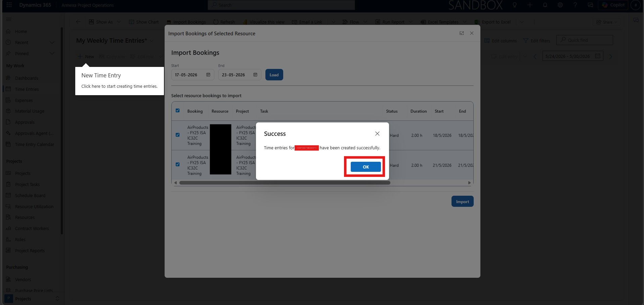This screenshot has width=644, height=305.
Task: Open the Show As dropdown
Action: (x=104, y=22)
